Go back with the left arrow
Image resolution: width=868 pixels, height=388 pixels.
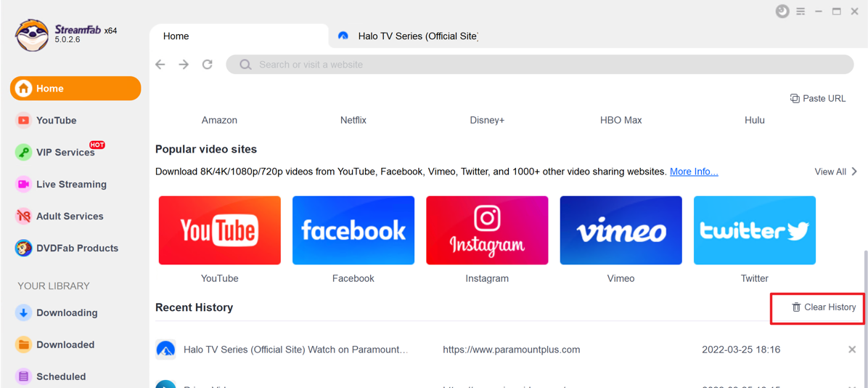(160, 64)
